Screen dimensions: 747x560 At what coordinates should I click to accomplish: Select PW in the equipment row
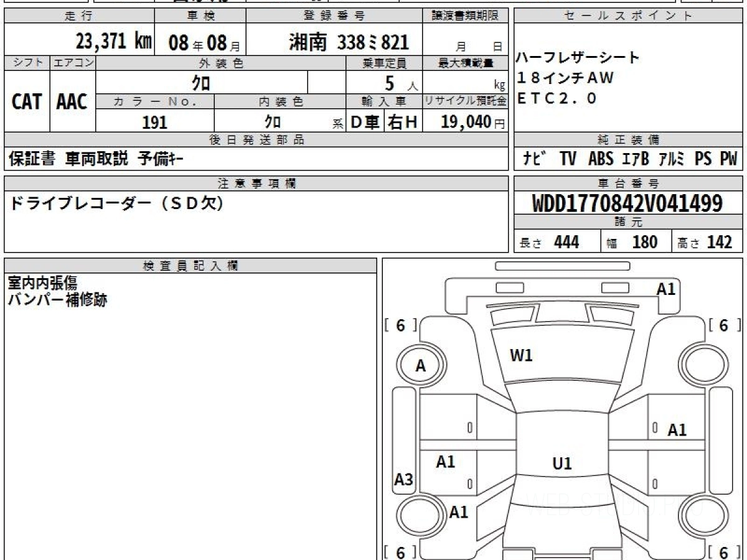pyautogui.click(x=728, y=159)
